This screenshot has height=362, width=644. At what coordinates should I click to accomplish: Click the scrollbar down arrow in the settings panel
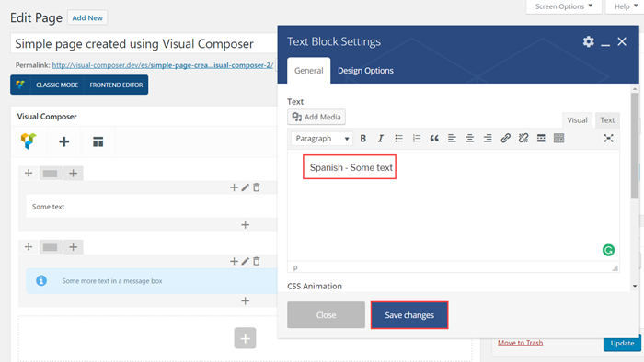(635, 286)
